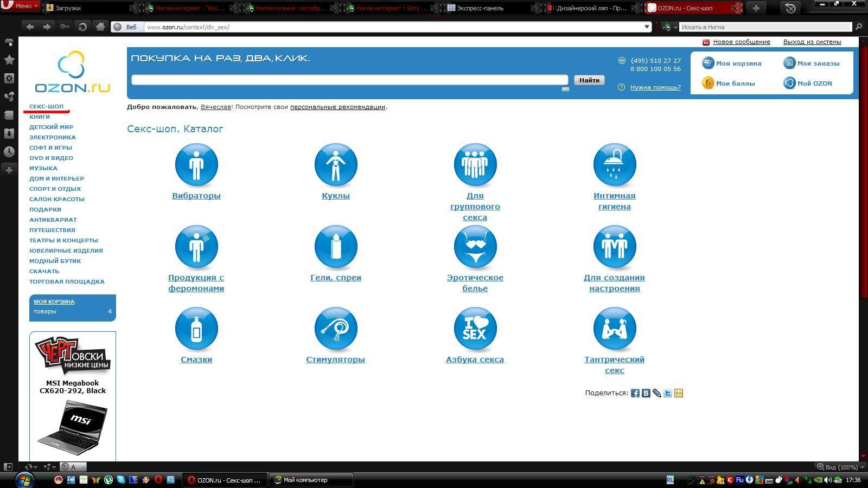Open the Opera Меню dropdown
This screenshot has width=868, height=488.
(21, 6)
